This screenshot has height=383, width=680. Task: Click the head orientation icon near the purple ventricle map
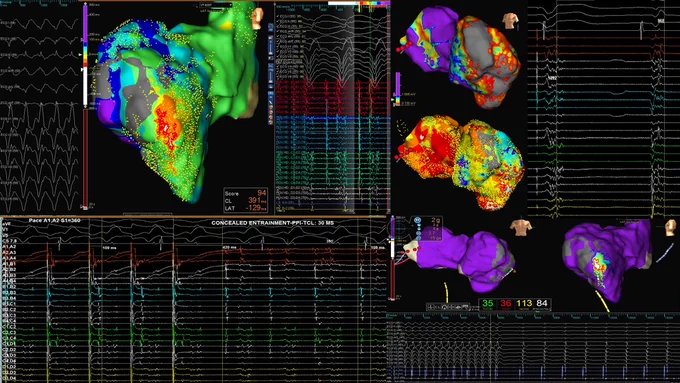pyautogui.click(x=670, y=227)
